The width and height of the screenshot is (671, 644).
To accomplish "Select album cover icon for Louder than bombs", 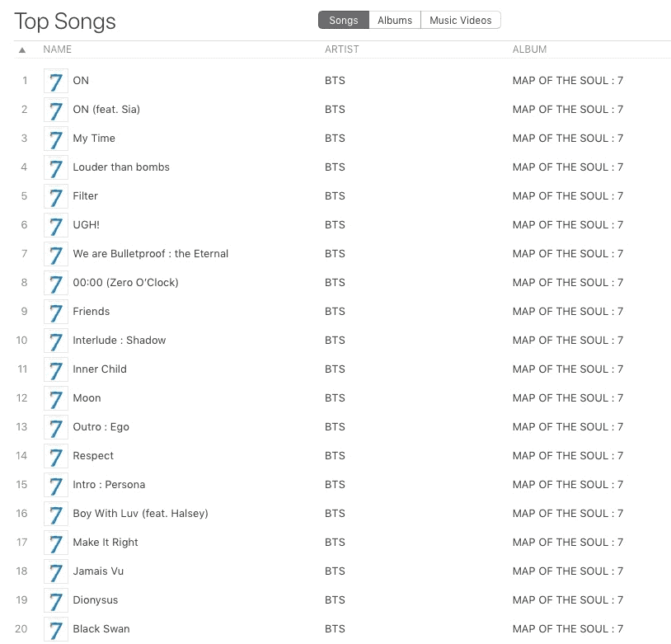I will [x=55, y=167].
